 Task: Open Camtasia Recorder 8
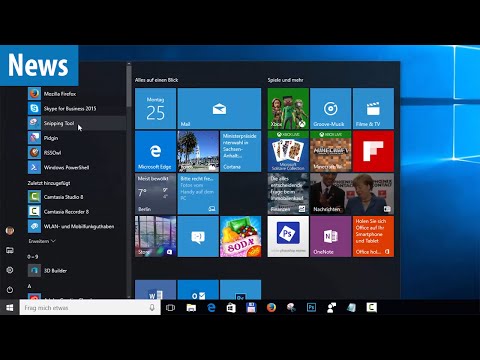[x=77, y=212]
